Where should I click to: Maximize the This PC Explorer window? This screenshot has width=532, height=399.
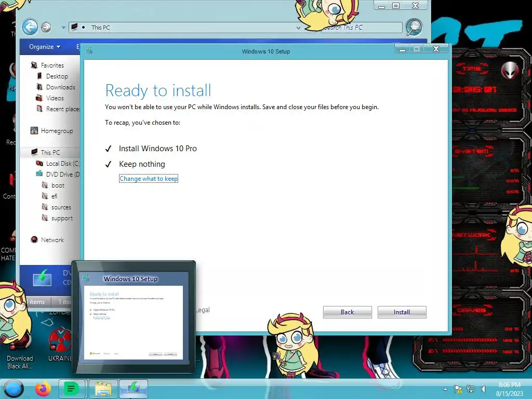pyautogui.click(x=396, y=5)
